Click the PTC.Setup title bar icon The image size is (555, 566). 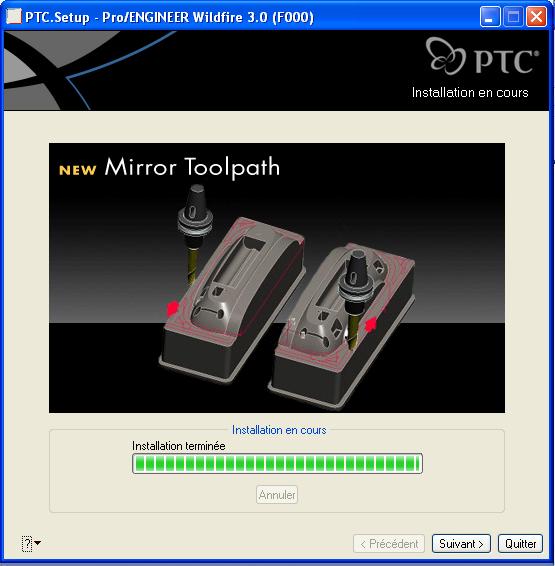(14, 16)
